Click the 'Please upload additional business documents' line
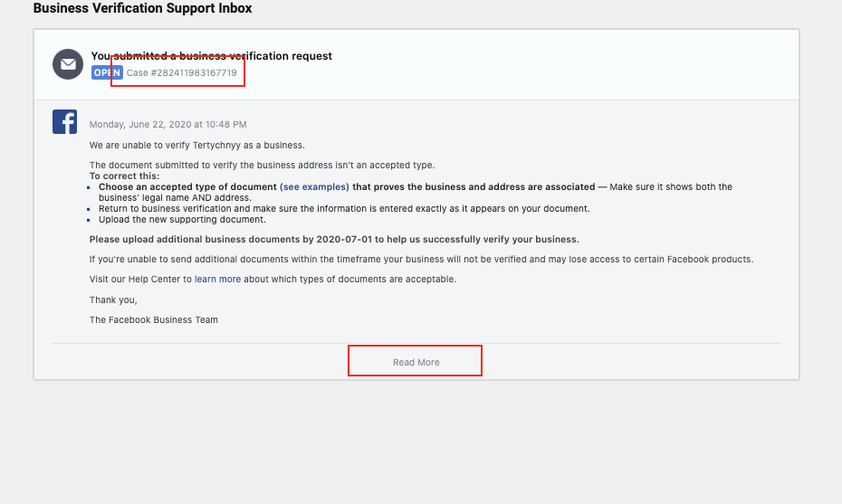Image resolution: width=842 pixels, height=504 pixels. point(334,240)
